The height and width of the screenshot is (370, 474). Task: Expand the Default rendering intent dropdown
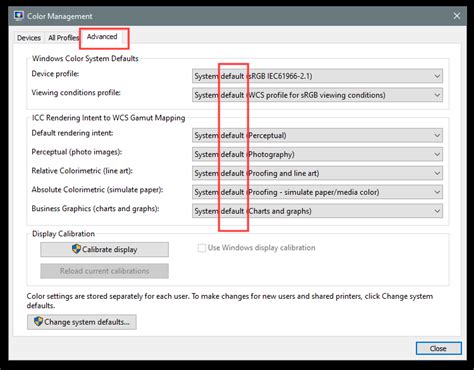click(317, 135)
